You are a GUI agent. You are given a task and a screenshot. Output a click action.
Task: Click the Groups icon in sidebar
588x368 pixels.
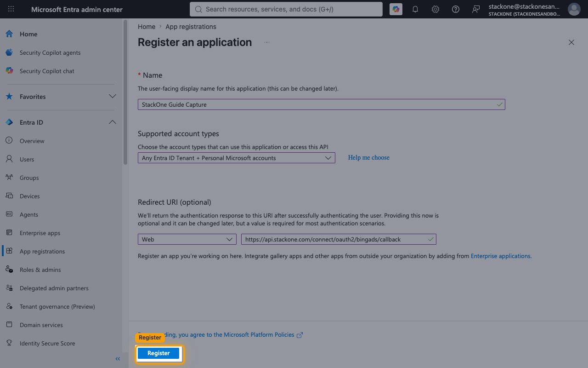[x=9, y=178]
